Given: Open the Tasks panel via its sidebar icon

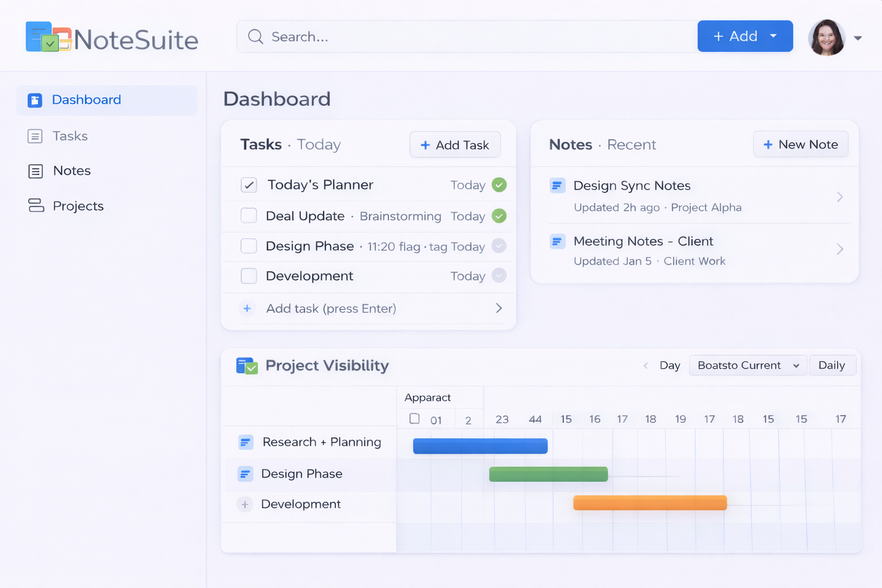Looking at the screenshot, I should coord(35,136).
